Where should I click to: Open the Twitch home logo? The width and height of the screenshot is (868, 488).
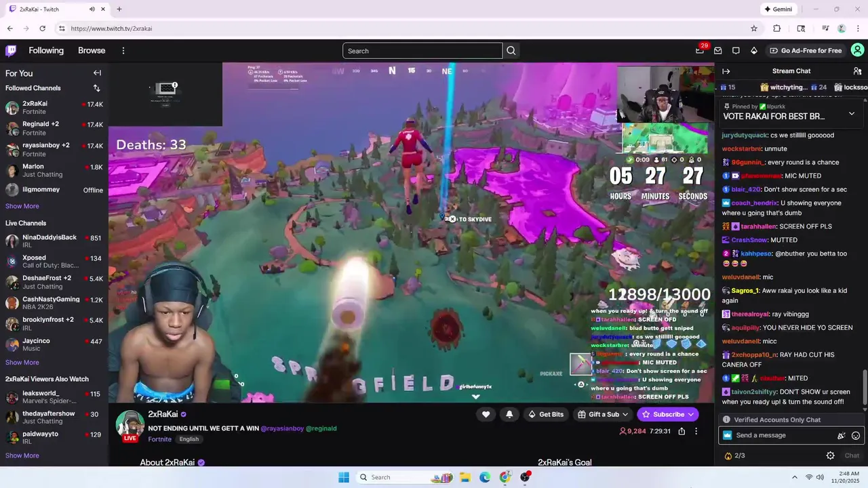[x=11, y=50]
